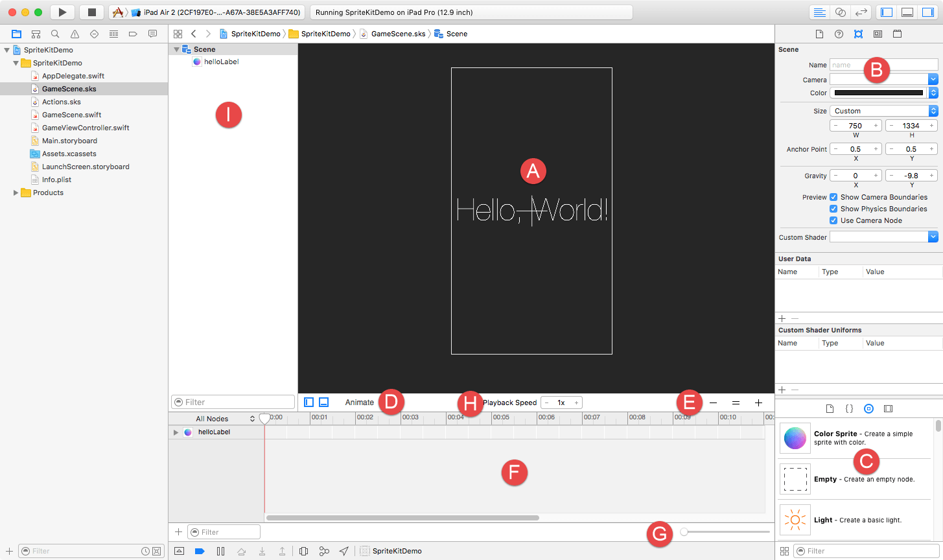Toggle Show Physics Boundaries checkbox

point(833,209)
